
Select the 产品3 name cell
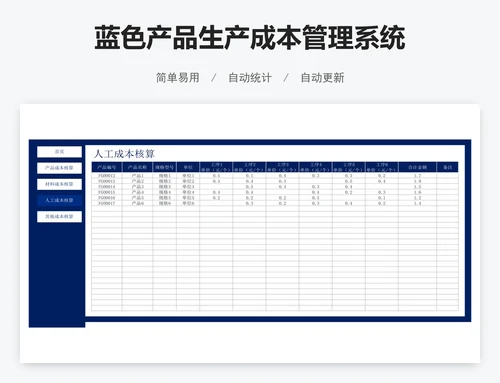137,187
